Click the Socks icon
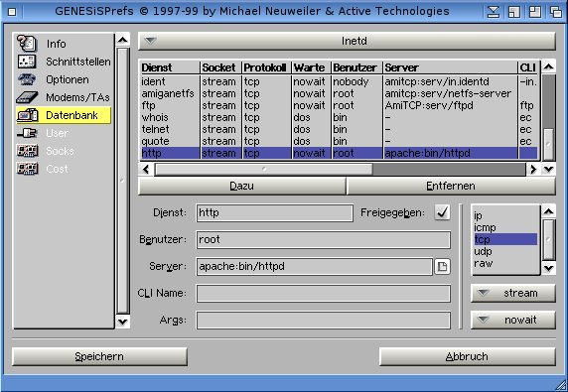Screen dimensions: 568x392 click(x=27, y=151)
